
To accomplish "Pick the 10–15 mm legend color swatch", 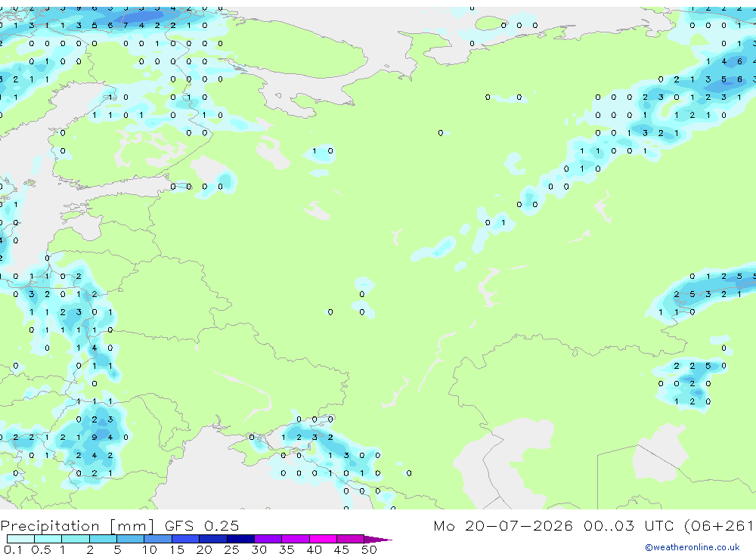I will (x=158, y=539).
